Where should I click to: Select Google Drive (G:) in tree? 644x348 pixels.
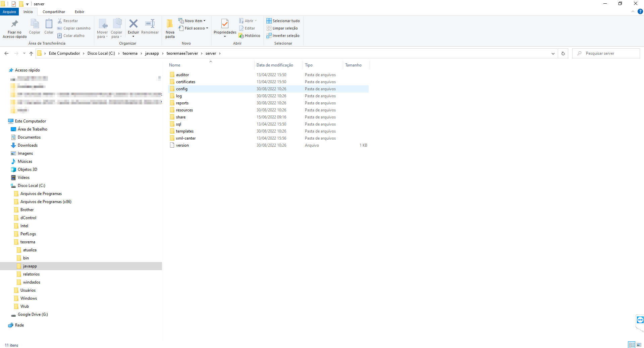click(33, 314)
